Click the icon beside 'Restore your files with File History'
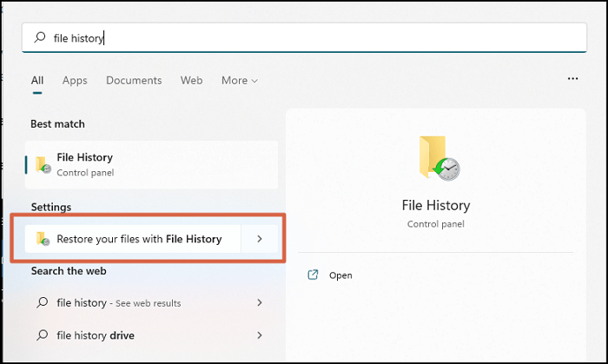 tap(43, 239)
